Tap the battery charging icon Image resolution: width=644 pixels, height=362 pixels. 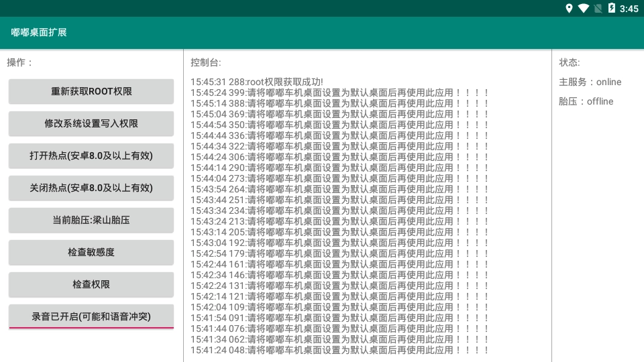coord(611,9)
